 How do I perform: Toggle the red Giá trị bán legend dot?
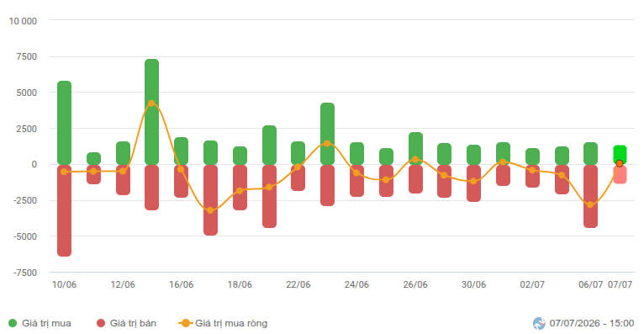click(101, 323)
